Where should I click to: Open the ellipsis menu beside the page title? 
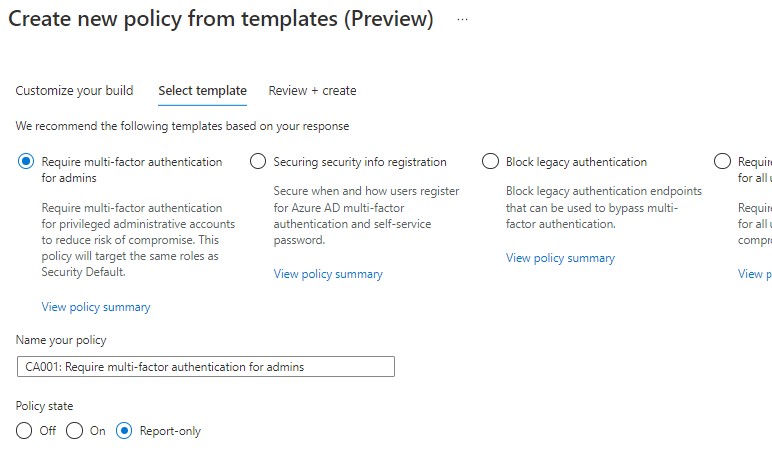(462, 20)
